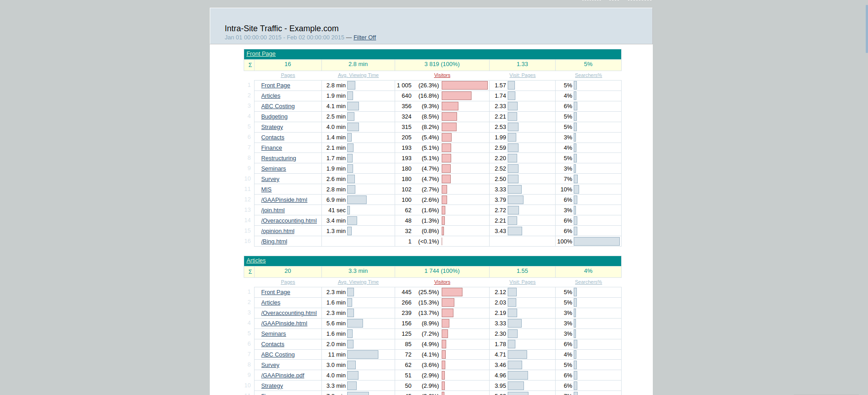Open the Budgeting page link
The image size is (868, 395).
point(274,117)
